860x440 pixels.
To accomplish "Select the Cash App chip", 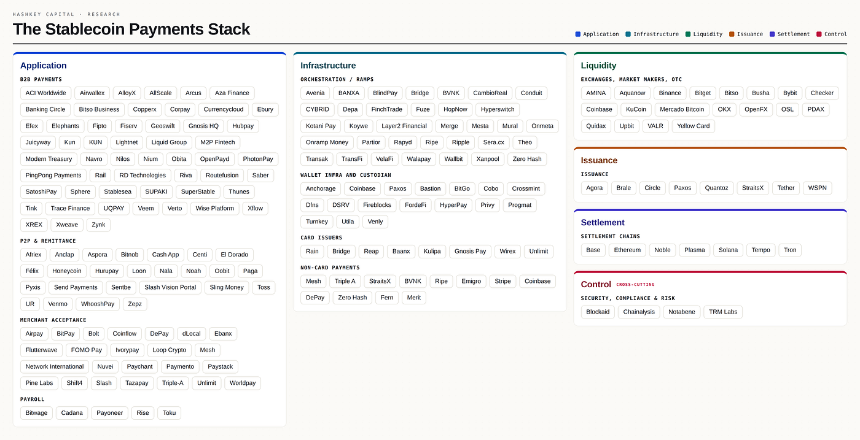I will [166, 255].
